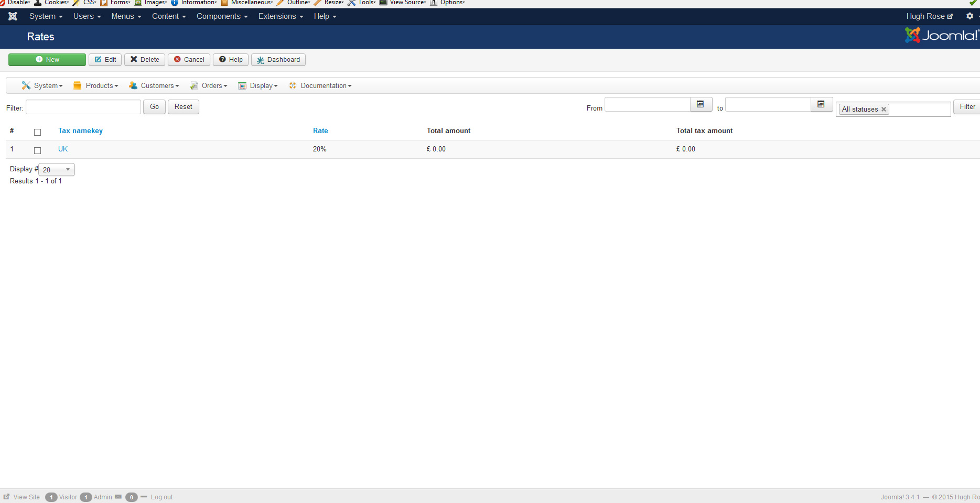Sort by Tax namekey column header
Screen dimensions: 980x503
pos(80,131)
